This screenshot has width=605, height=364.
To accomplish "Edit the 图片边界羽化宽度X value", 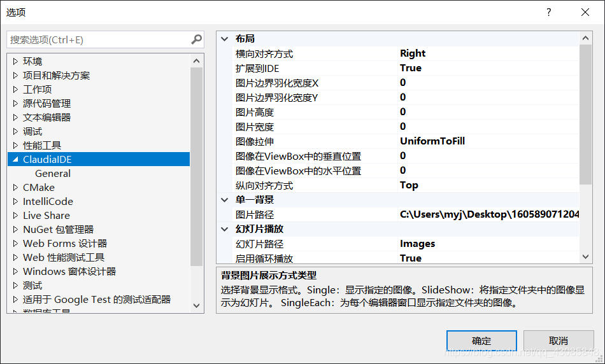I will (488, 83).
